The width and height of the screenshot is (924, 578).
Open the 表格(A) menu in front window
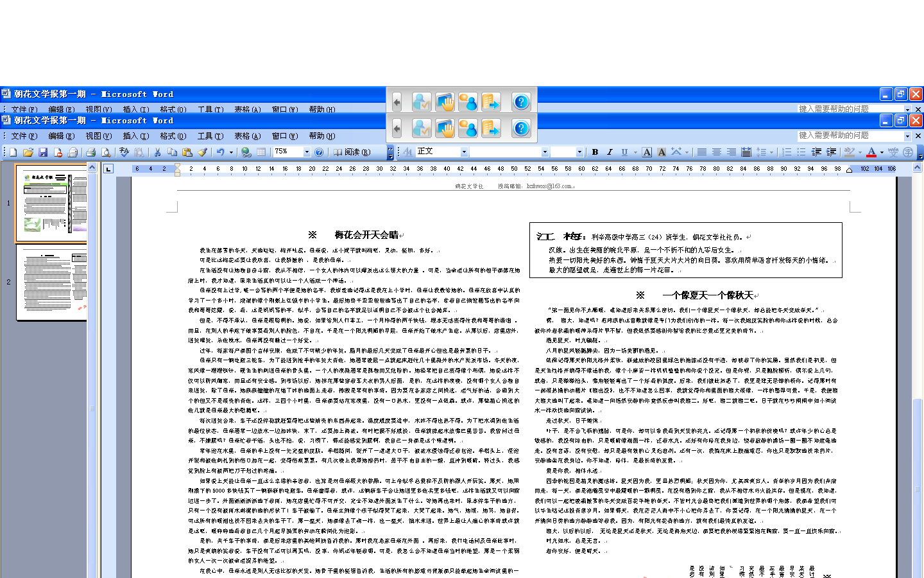[x=248, y=136]
